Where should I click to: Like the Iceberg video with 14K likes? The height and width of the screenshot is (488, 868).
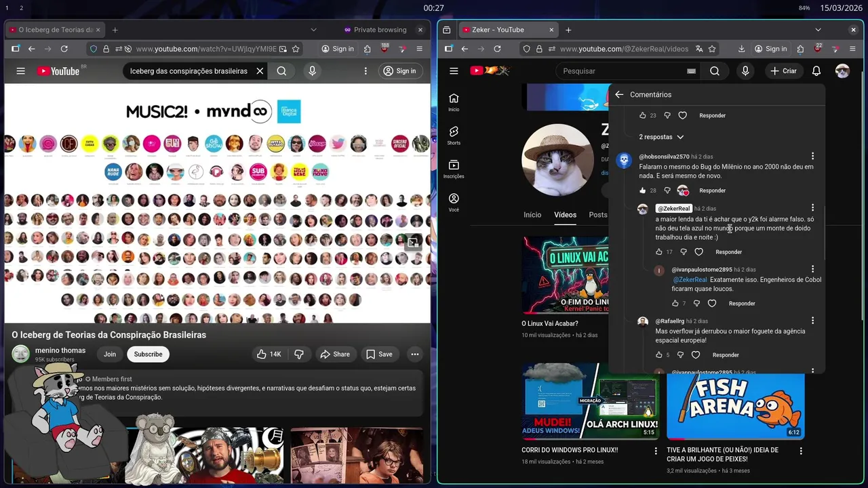[x=269, y=354]
